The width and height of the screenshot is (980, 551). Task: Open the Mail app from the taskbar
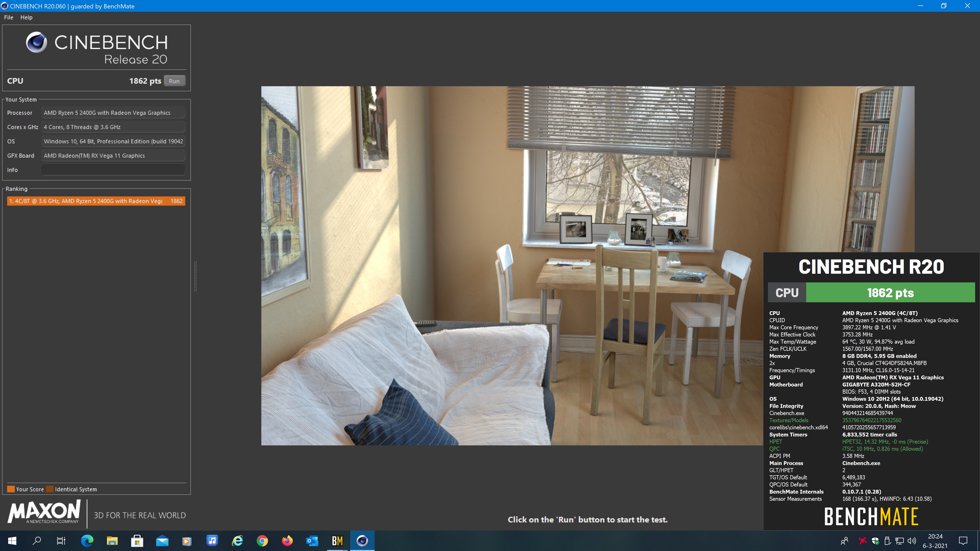click(162, 541)
